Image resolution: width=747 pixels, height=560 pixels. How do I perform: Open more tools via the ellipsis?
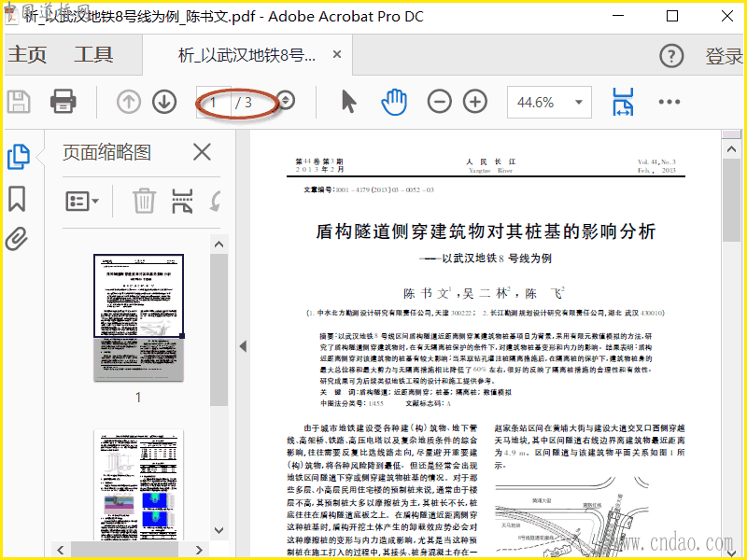pos(669,102)
